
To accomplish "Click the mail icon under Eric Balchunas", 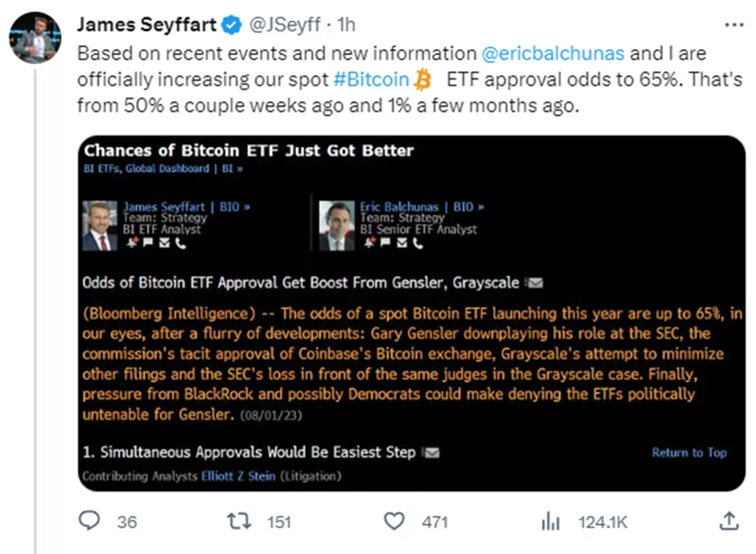I will tap(402, 244).
